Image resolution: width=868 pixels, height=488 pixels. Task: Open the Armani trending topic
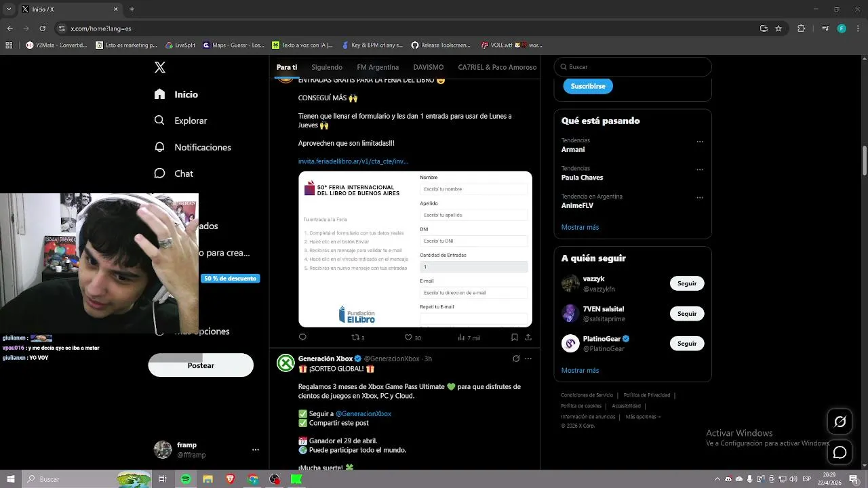tap(573, 149)
